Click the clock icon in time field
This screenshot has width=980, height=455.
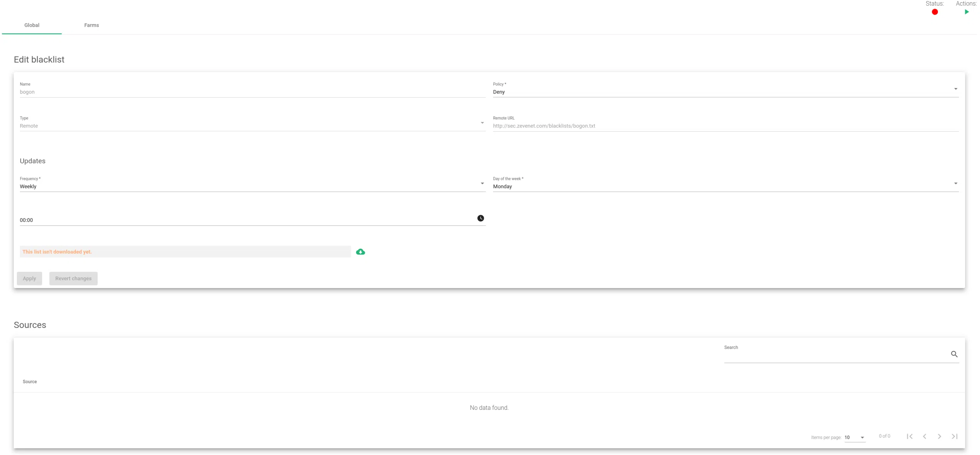click(x=480, y=218)
